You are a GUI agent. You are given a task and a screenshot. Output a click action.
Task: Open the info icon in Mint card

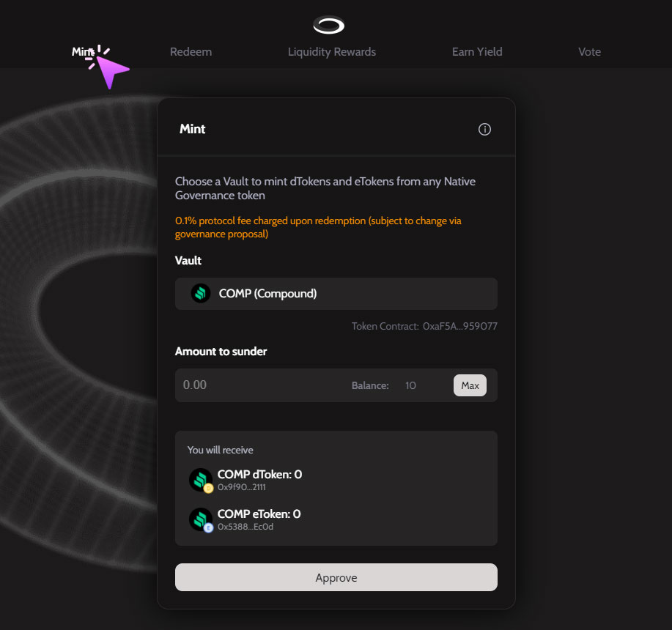pyautogui.click(x=484, y=129)
